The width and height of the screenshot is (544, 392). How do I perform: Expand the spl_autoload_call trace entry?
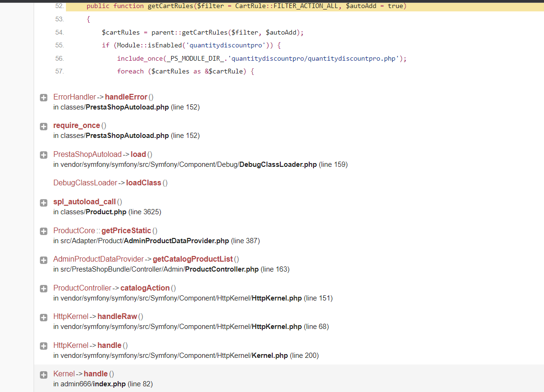coord(44,203)
